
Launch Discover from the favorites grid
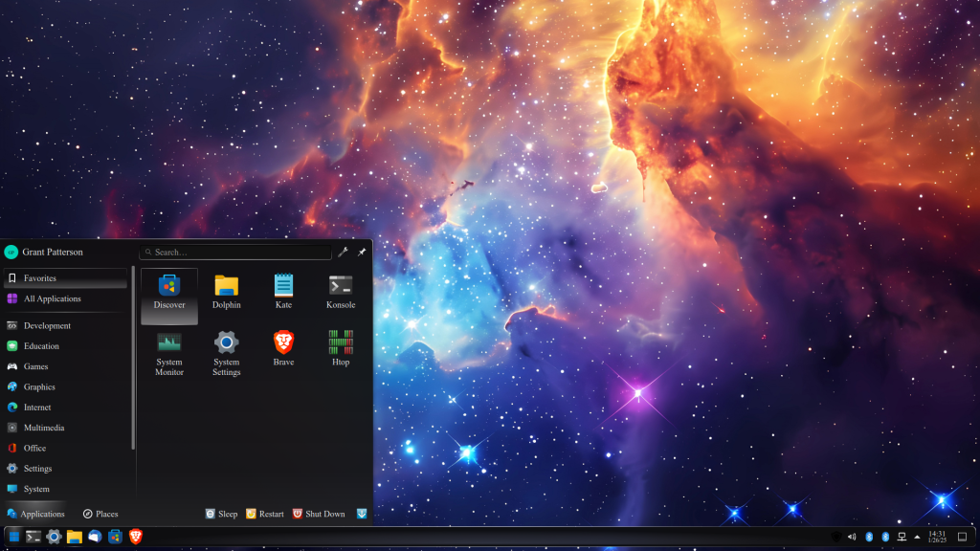point(169,293)
